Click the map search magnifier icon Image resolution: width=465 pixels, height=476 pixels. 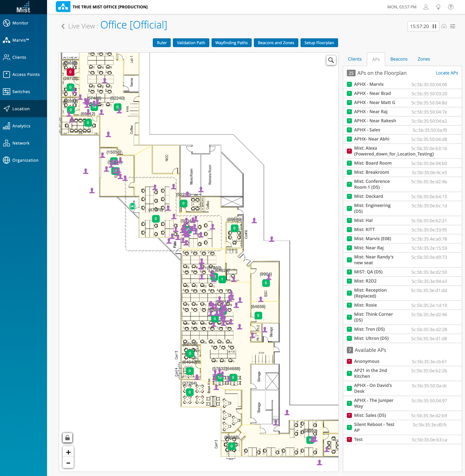click(331, 60)
